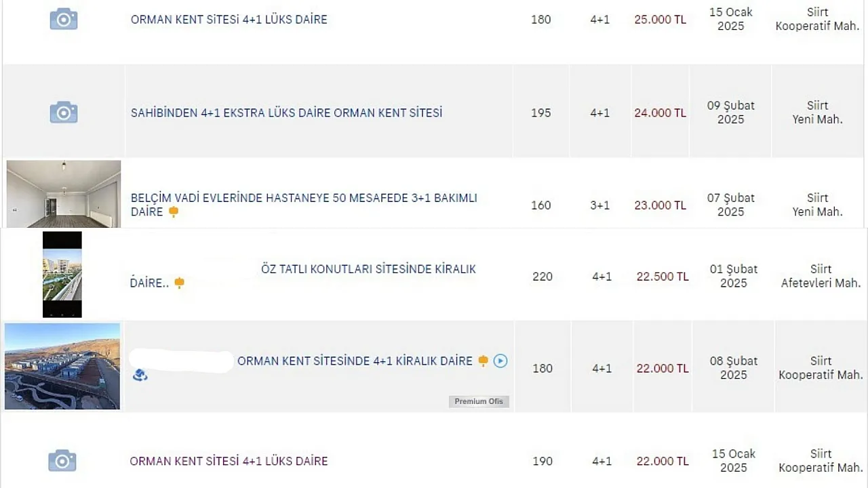The height and width of the screenshot is (488, 868).
Task: Click the 24.000 TL price
Action: coord(660,113)
